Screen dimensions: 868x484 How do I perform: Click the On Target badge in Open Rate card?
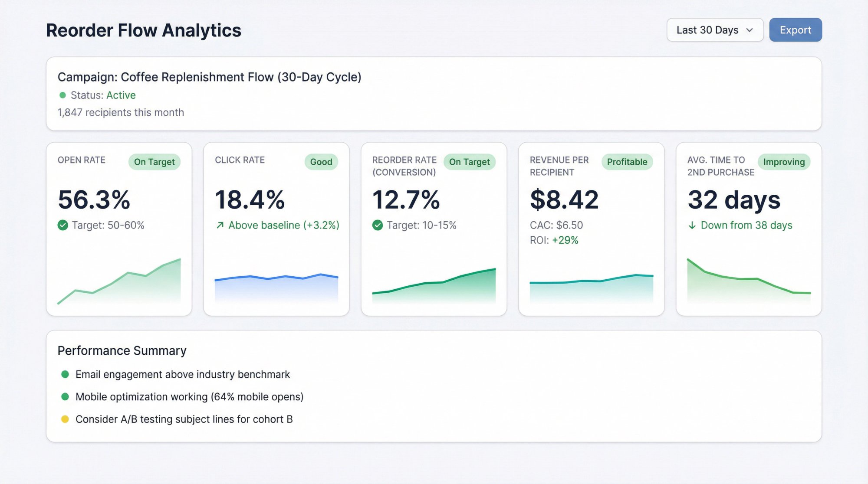point(155,162)
